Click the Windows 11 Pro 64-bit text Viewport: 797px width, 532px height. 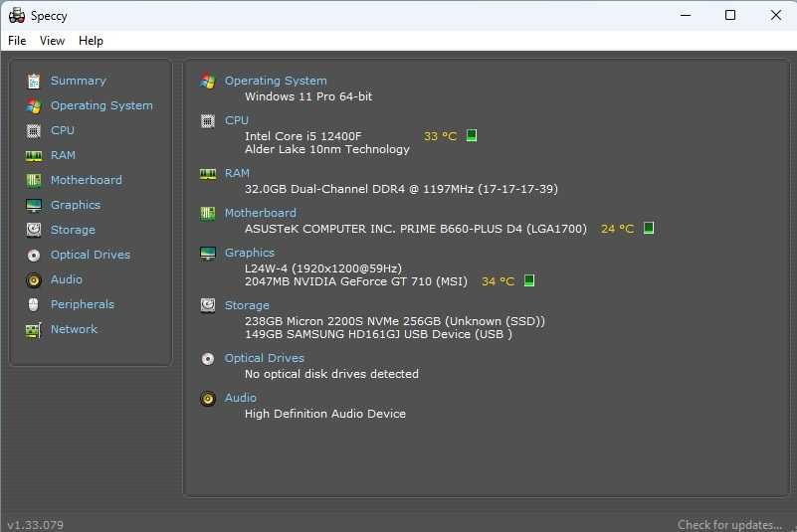coord(308,96)
